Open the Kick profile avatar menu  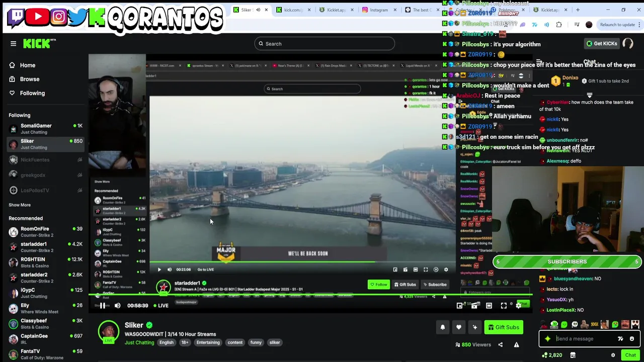tap(628, 44)
